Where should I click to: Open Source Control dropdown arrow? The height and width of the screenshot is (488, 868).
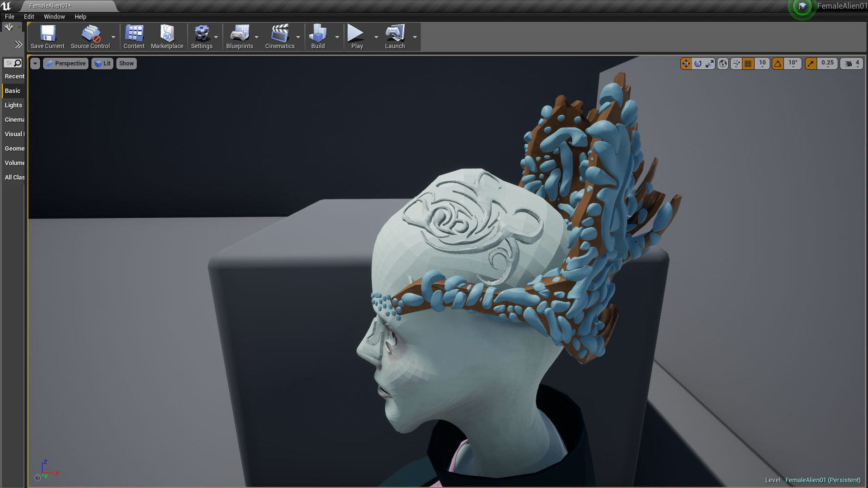coord(113,37)
